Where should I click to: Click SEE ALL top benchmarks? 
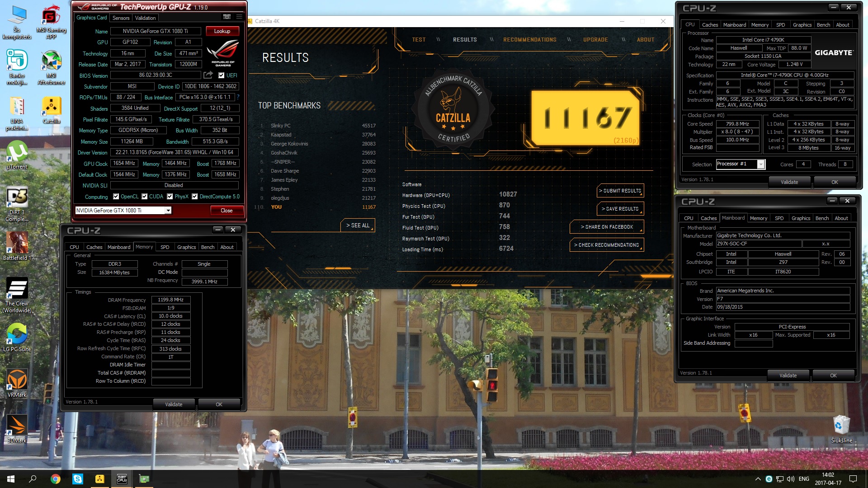click(x=358, y=225)
